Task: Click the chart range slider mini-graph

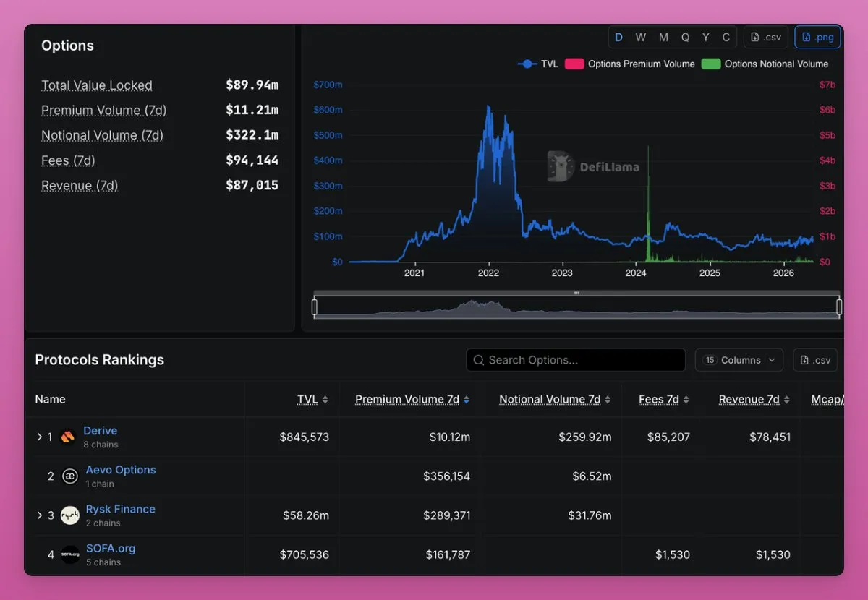Action: pos(576,307)
